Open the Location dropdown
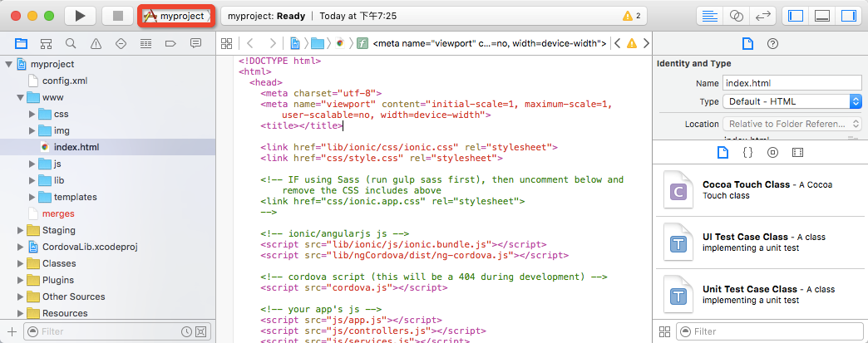 pyautogui.click(x=792, y=124)
